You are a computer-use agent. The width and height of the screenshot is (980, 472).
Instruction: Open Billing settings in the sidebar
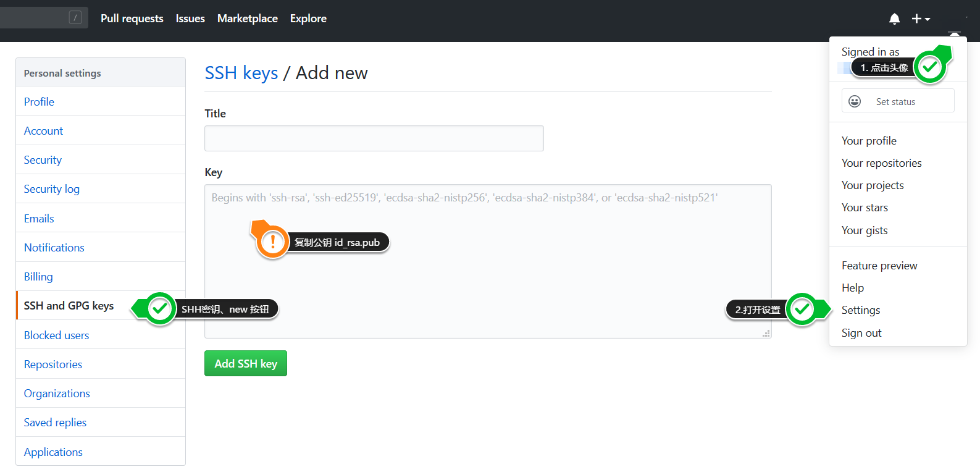point(101,276)
